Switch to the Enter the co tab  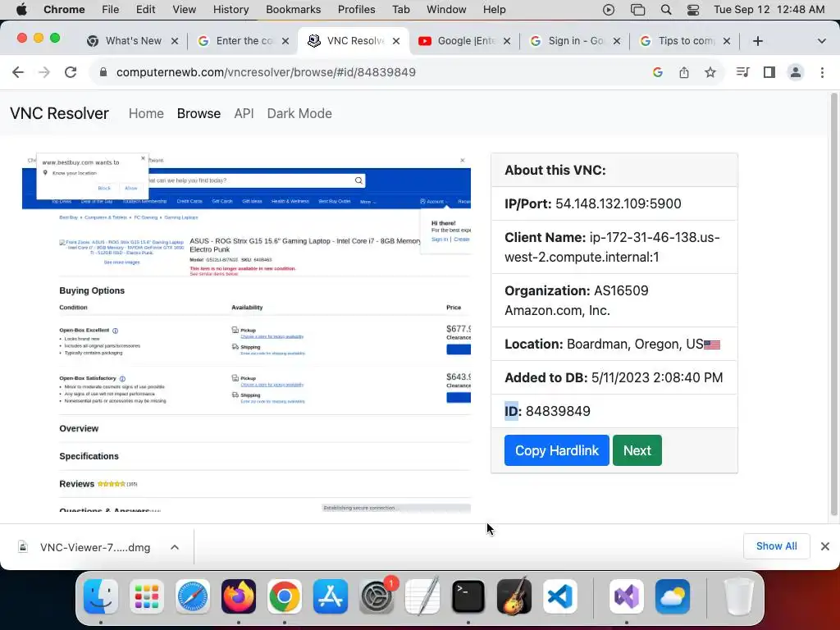click(x=244, y=41)
